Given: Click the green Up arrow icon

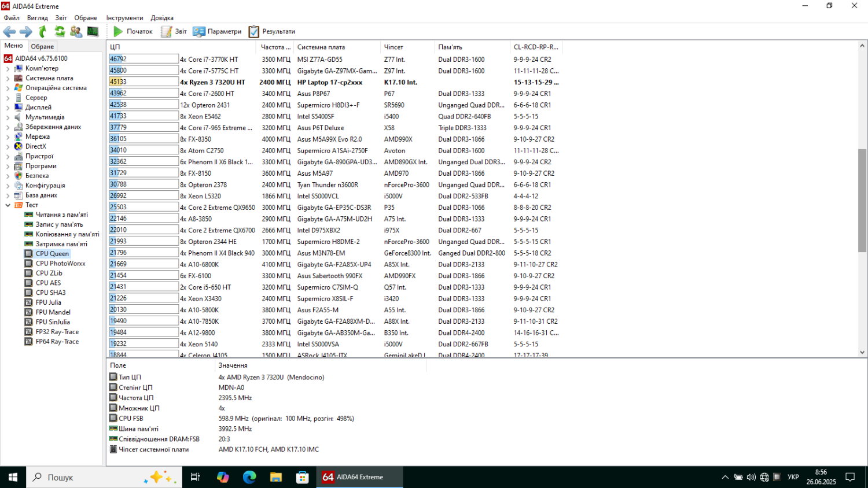Looking at the screenshot, I should click(43, 32).
